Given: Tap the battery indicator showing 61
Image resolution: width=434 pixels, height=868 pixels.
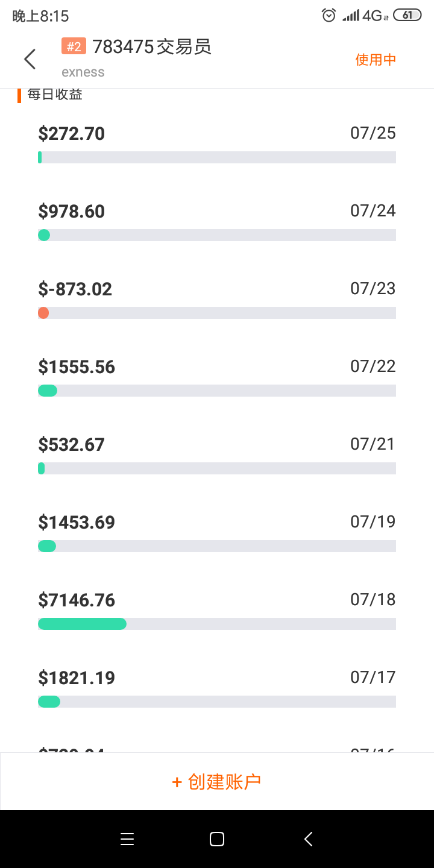Looking at the screenshot, I should pos(407,15).
